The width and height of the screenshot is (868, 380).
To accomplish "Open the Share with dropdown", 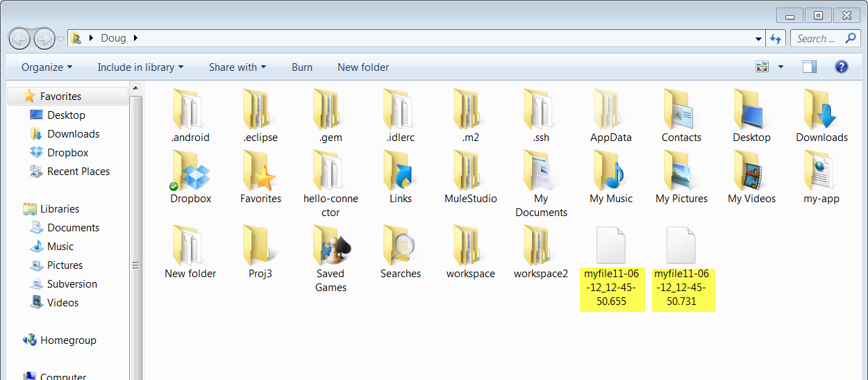I will [237, 67].
